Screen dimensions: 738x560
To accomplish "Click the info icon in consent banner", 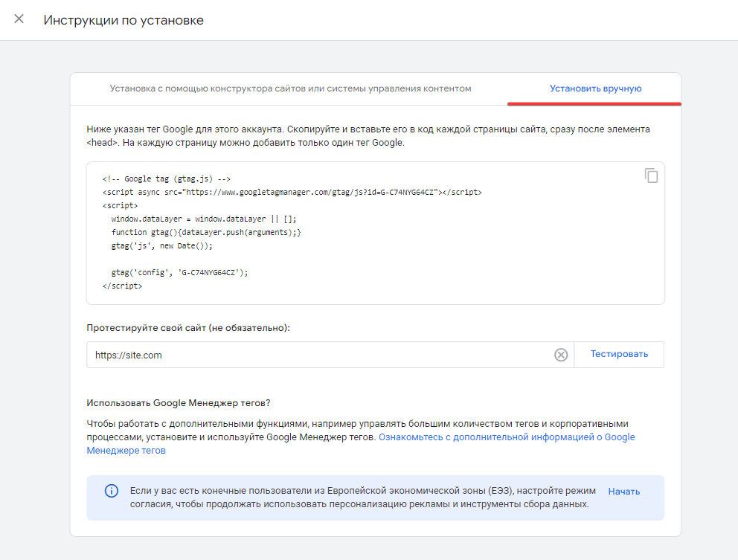I will [x=112, y=491].
